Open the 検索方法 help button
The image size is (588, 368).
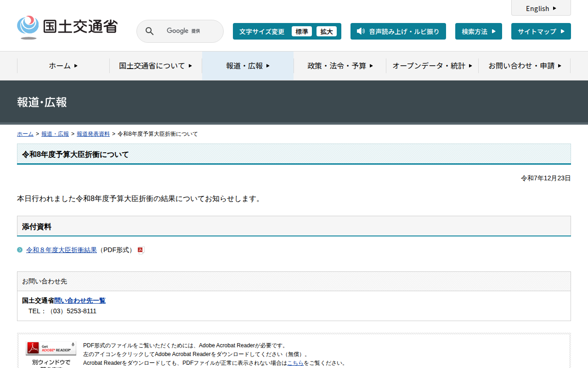coord(478,31)
